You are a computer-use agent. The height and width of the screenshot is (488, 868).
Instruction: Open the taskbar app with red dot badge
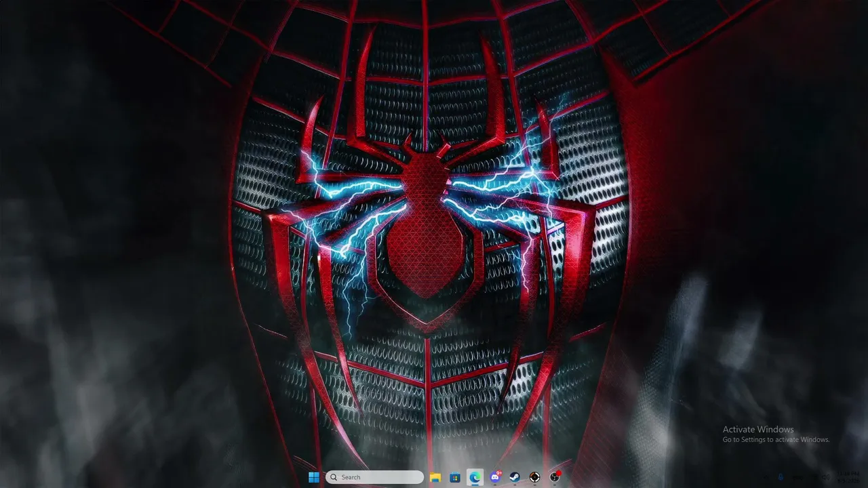coord(555,477)
